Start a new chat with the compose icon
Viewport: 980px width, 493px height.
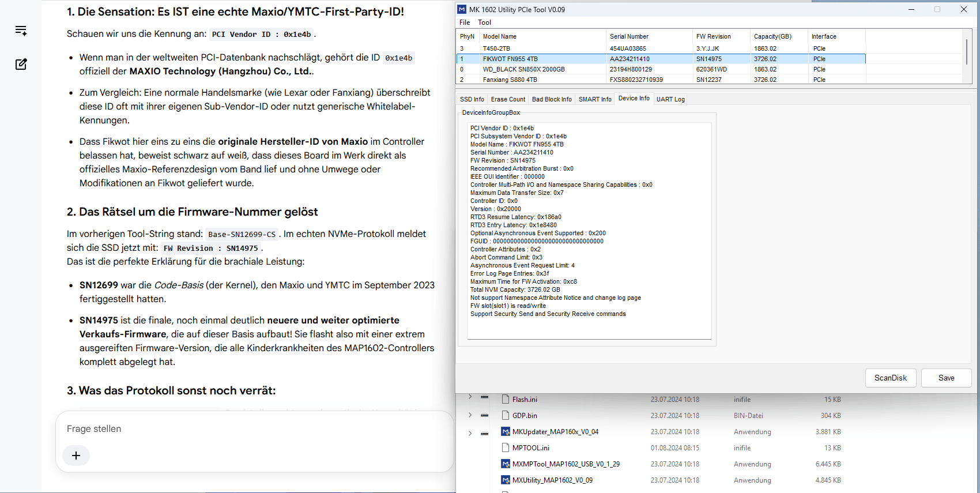(21, 64)
